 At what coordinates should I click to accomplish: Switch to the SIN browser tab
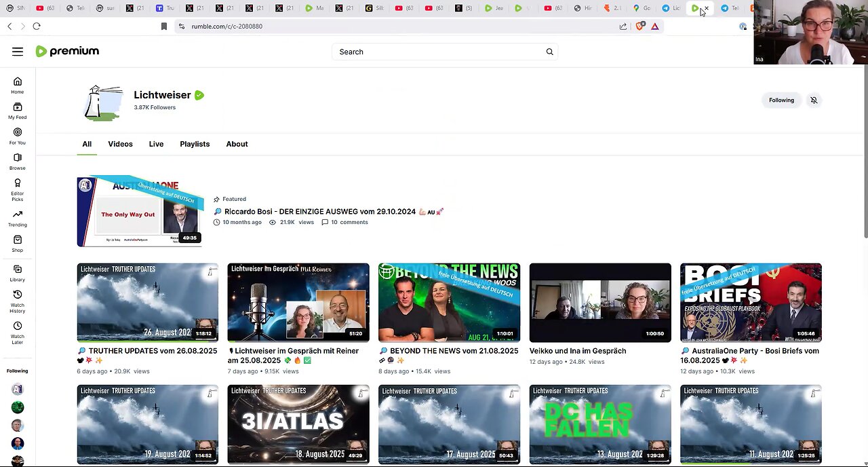(x=16, y=8)
